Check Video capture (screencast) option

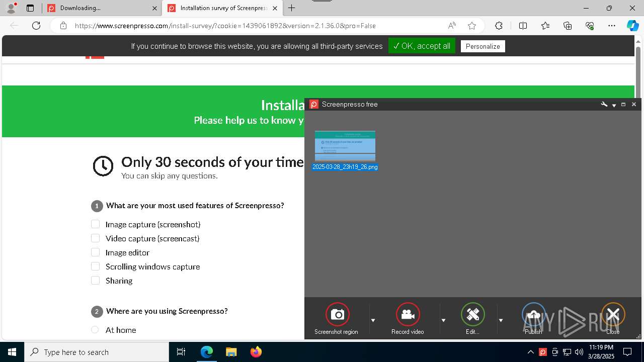point(95,238)
